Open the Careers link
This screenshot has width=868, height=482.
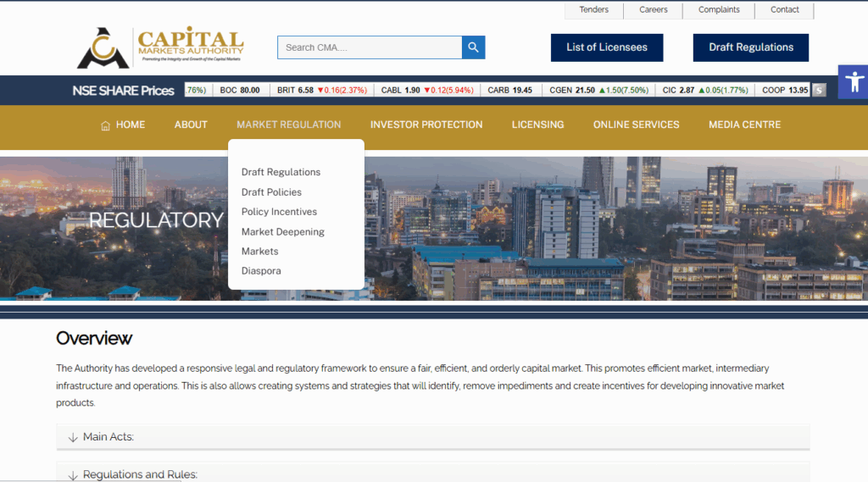654,10
